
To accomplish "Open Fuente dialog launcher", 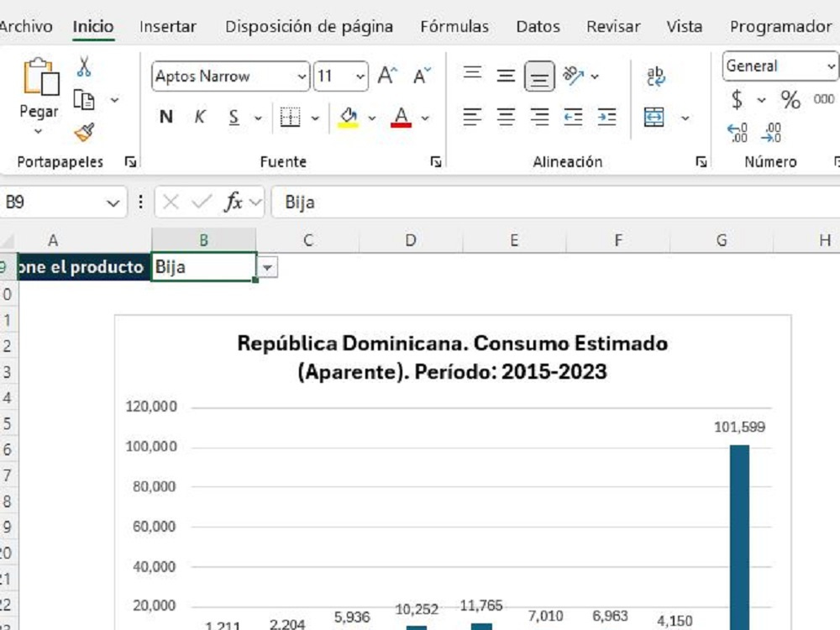I will click(x=436, y=162).
